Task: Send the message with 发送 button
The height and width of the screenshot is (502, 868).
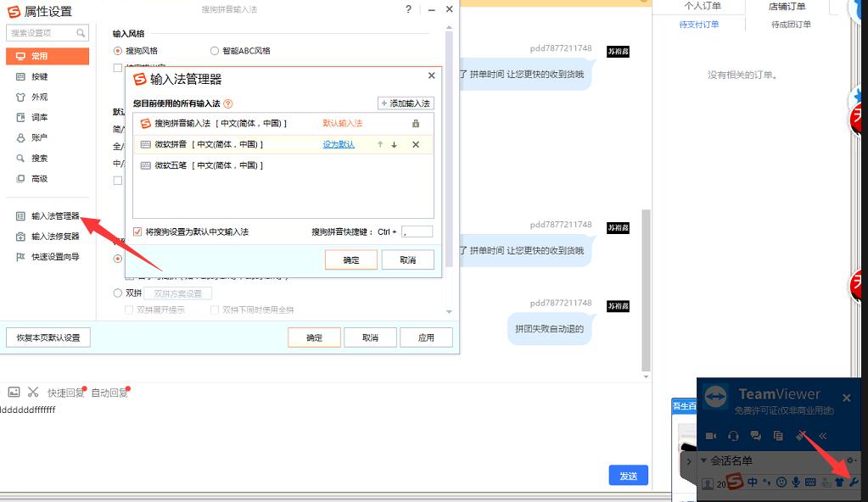Action: (x=629, y=476)
